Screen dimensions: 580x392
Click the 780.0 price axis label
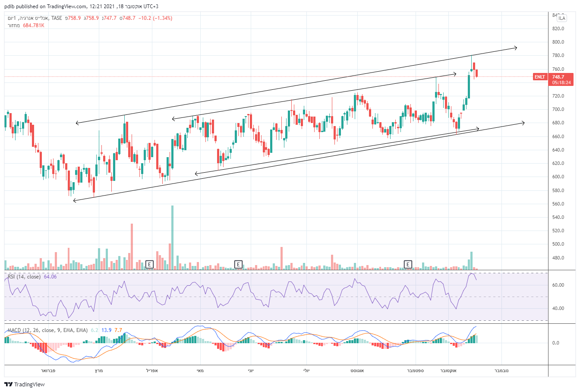pyautogui.click(x=558, y=55)
